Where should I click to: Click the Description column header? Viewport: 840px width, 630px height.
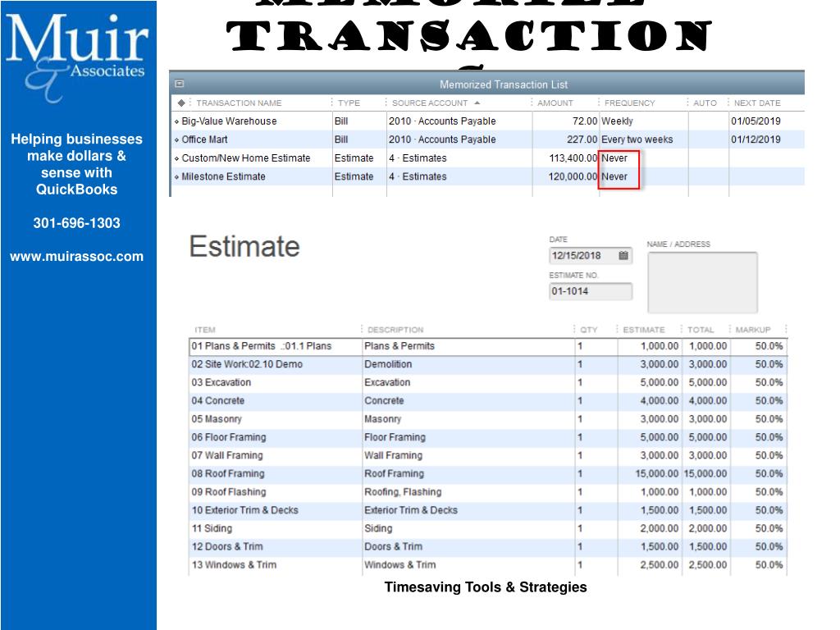pos(395,330)
